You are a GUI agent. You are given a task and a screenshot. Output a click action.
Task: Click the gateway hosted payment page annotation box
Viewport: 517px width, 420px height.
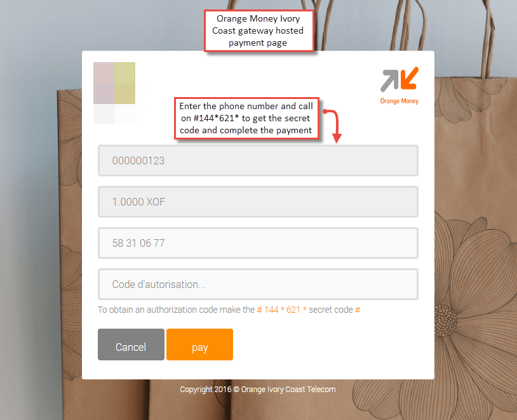[259, 30]
